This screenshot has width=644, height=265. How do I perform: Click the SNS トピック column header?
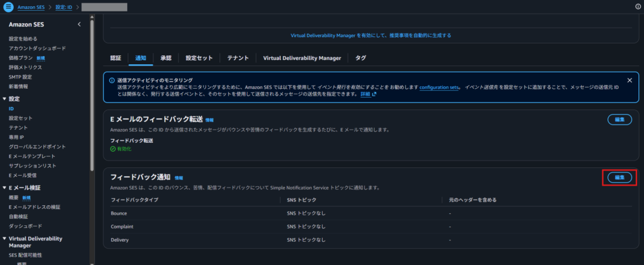click(x=301, y=200)
